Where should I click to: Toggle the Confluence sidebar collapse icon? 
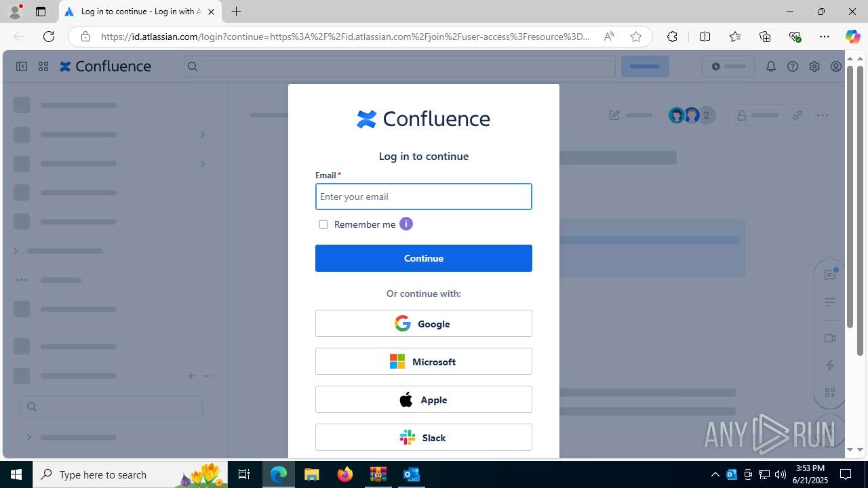coord(22,66)
